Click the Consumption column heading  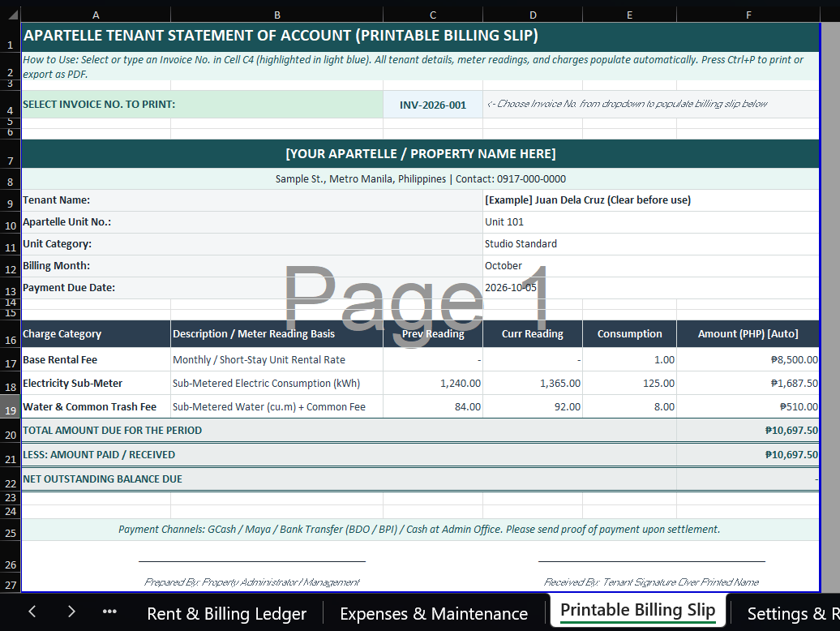[x=629, y=333]
